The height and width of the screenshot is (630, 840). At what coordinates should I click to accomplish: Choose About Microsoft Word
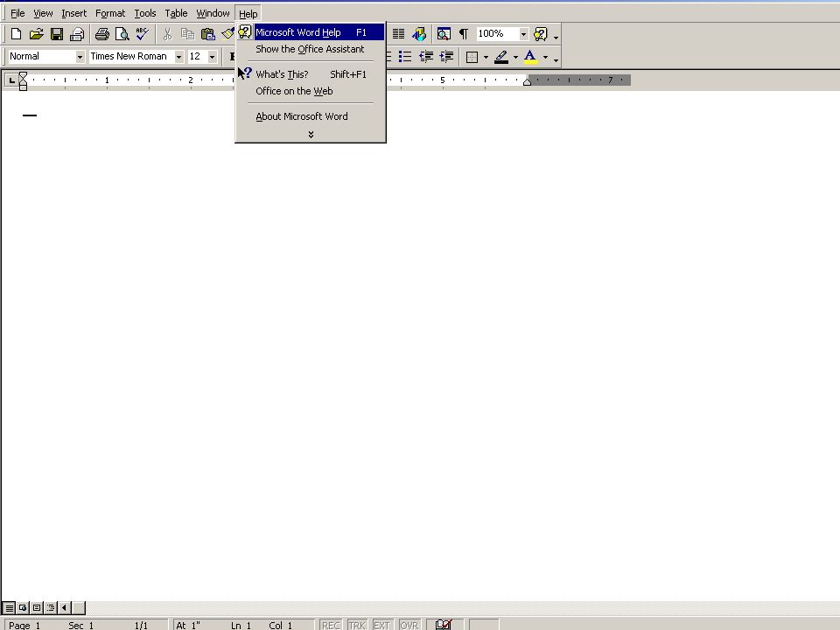311,116
